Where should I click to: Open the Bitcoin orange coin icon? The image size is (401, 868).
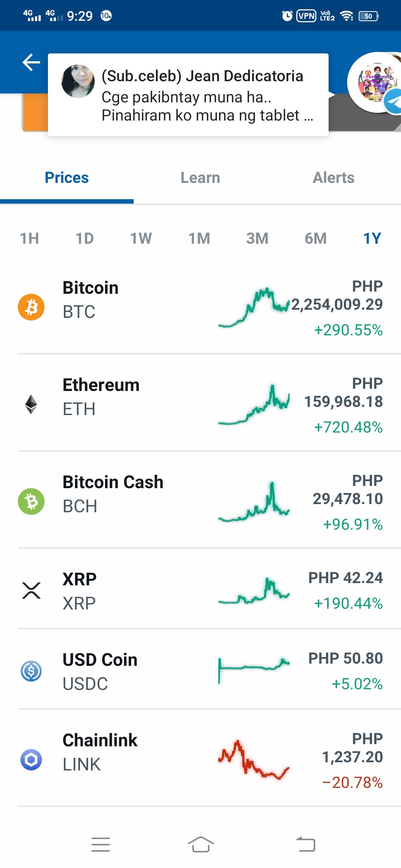(31, 307)
